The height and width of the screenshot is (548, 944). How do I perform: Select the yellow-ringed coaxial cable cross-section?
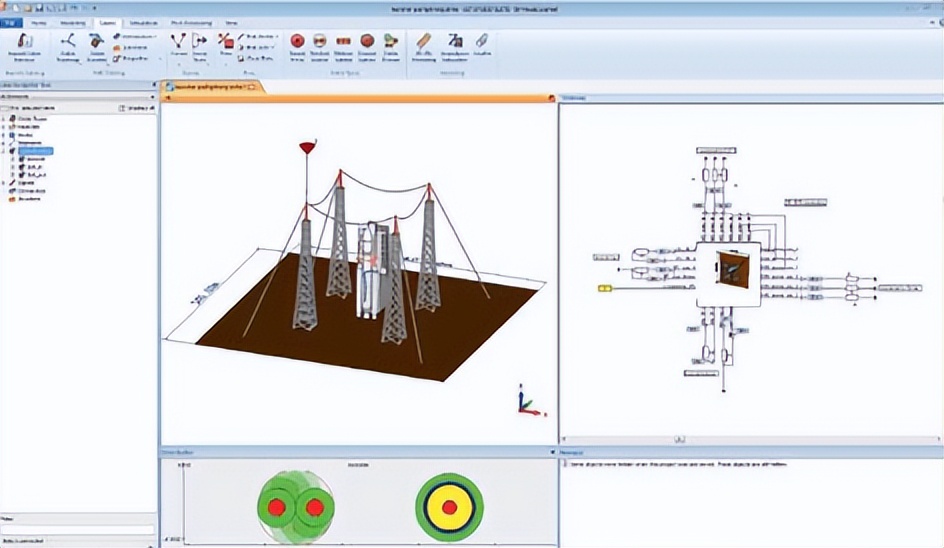pyautogui.click(x=449, y=507)
